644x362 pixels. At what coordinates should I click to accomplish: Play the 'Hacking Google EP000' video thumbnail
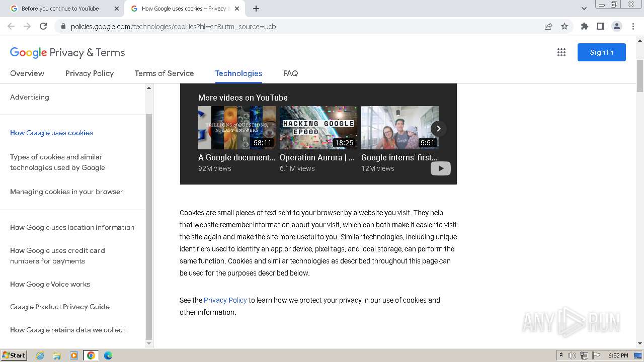(x=318, y=128)
